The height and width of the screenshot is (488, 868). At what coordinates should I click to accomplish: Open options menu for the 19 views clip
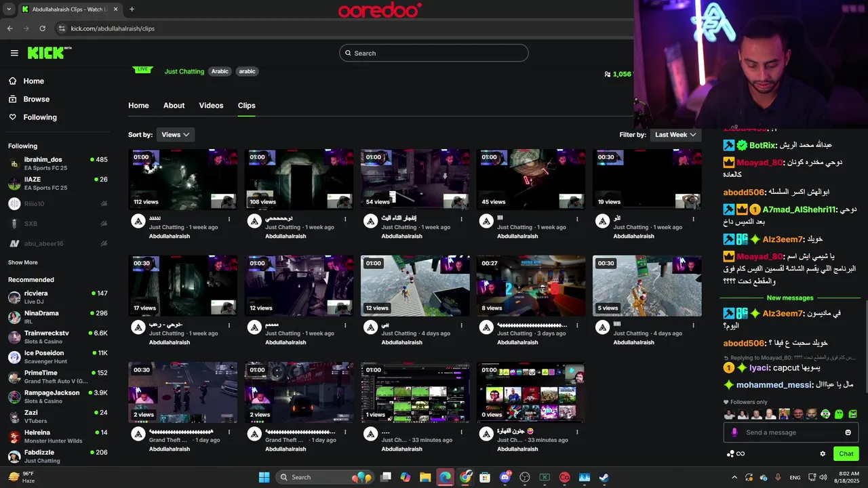click(x=693, y=220)
